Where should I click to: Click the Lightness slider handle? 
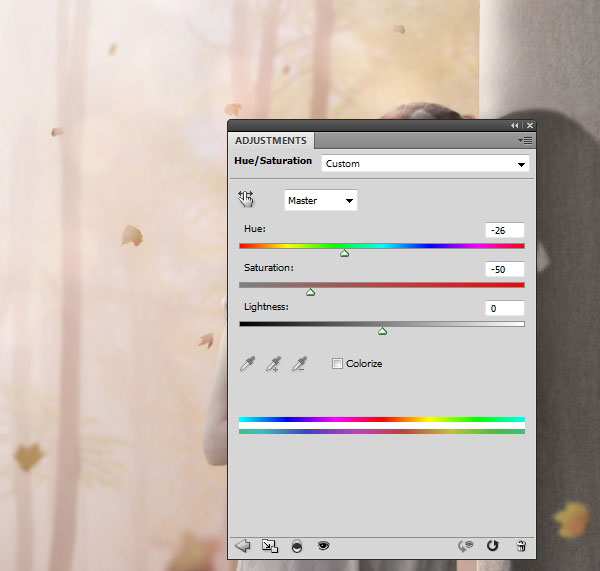[x=382, y=331]
